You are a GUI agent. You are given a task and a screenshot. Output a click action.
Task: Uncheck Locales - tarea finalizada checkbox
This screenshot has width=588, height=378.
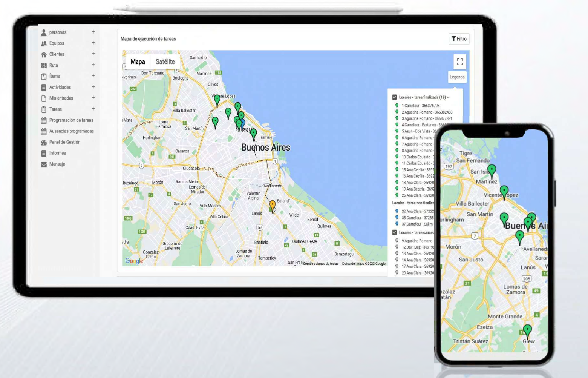click(x=394, y=97)
